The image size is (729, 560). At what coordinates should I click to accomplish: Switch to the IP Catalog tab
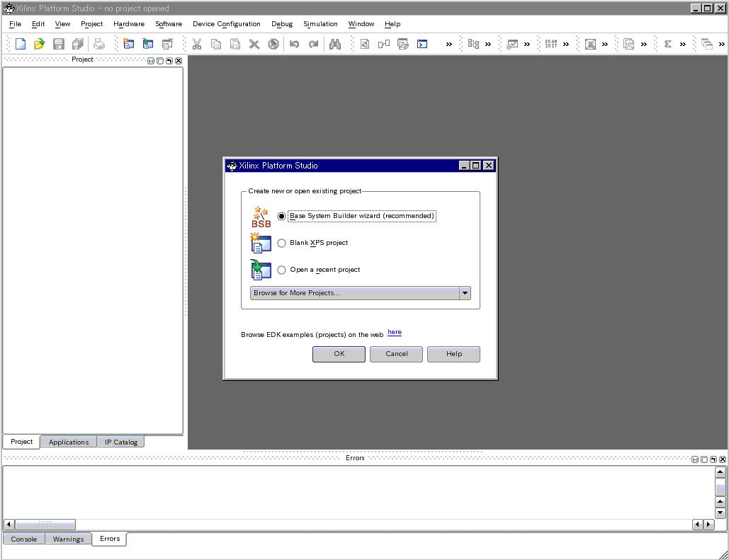point(121,442)
